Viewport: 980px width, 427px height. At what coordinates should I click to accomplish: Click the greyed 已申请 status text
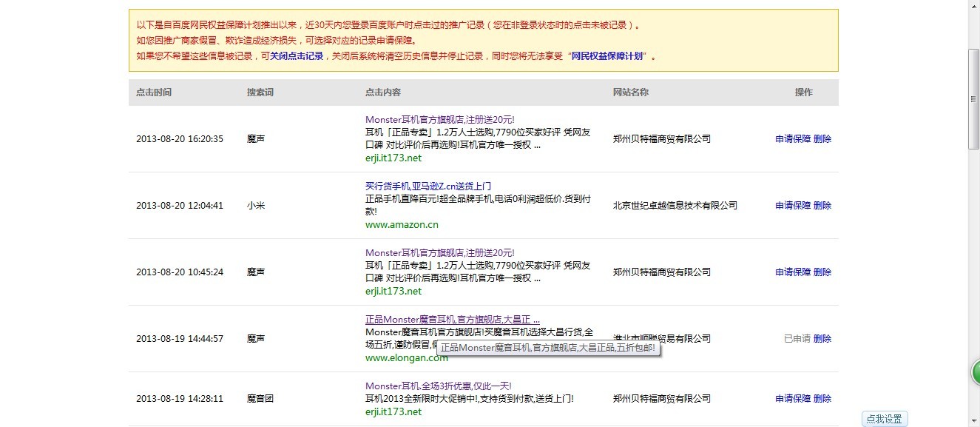coord(797,339)
